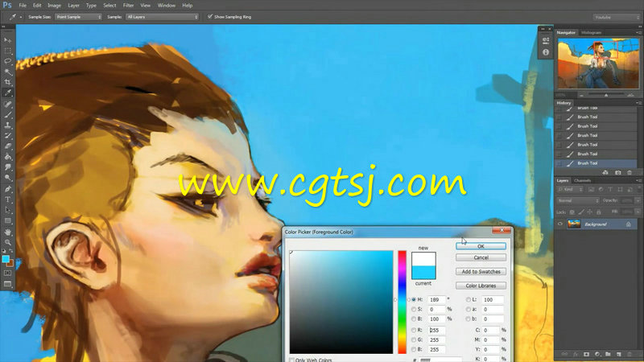The width and height of the screenshot is (644, 362).
Task: Toggle Quick Mask mode icon
Action: pyautogui.click(x=7, y=273)
